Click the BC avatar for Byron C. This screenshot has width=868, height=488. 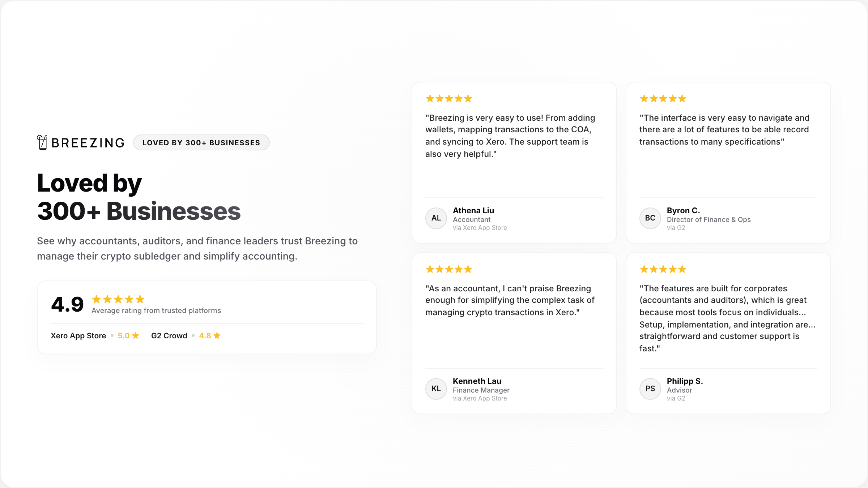click(650, 218)
